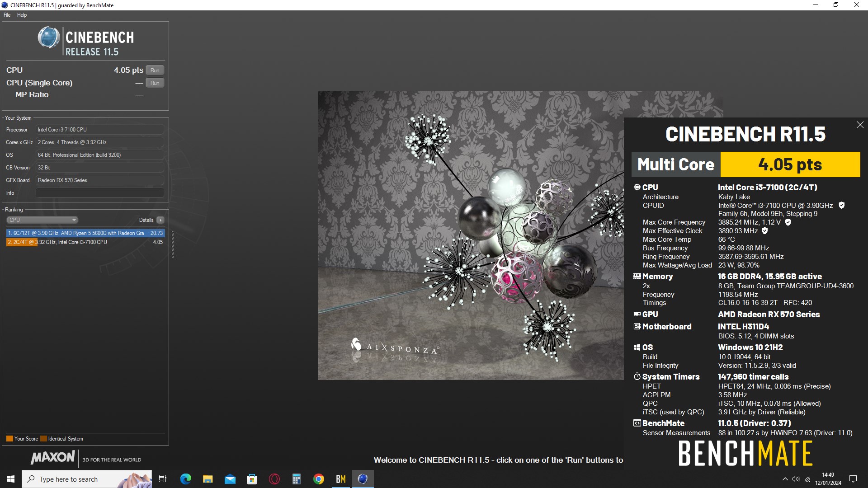Open the CPU ranking dropdown
Screen dimensions: 868x488
point(42,220)
